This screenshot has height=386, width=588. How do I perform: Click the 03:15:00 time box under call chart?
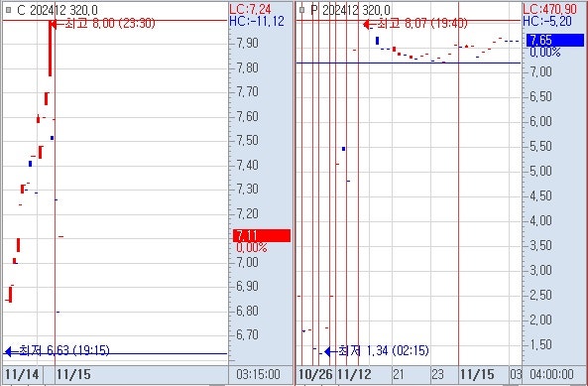point(259,374)
